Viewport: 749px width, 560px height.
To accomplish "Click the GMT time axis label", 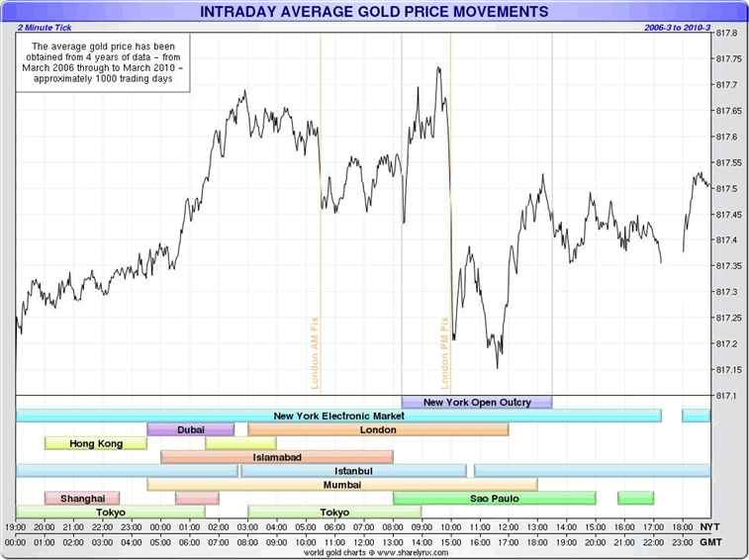I will click(x=710, y=541).
